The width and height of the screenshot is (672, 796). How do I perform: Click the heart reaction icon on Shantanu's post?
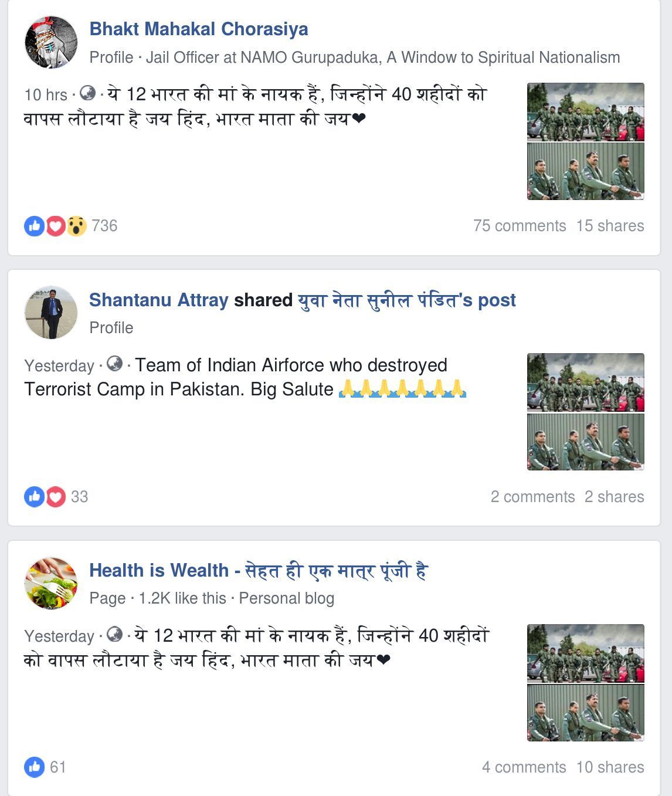(56, 497)
